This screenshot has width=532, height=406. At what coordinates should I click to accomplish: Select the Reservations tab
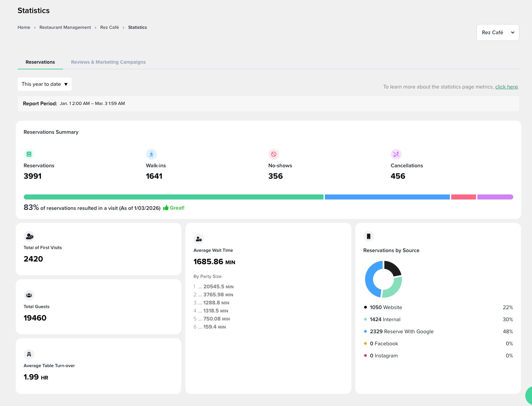click(40, 62)
